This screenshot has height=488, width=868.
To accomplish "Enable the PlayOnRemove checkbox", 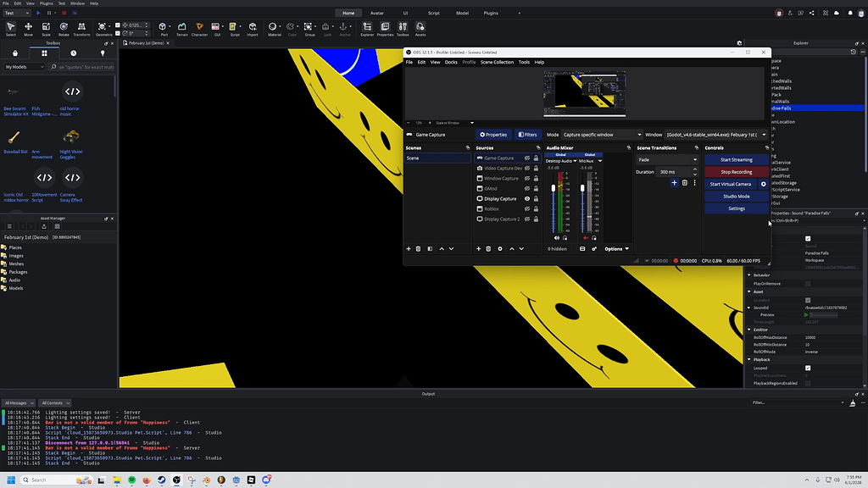I will pyautogui.click(x=808, y=284).
